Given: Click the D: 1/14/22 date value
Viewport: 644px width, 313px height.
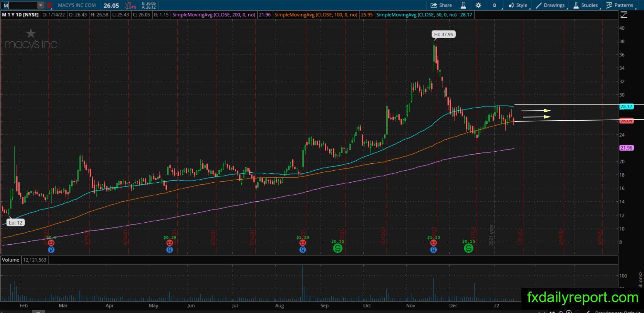Looking at the screenshot, I should pos(54,15).
